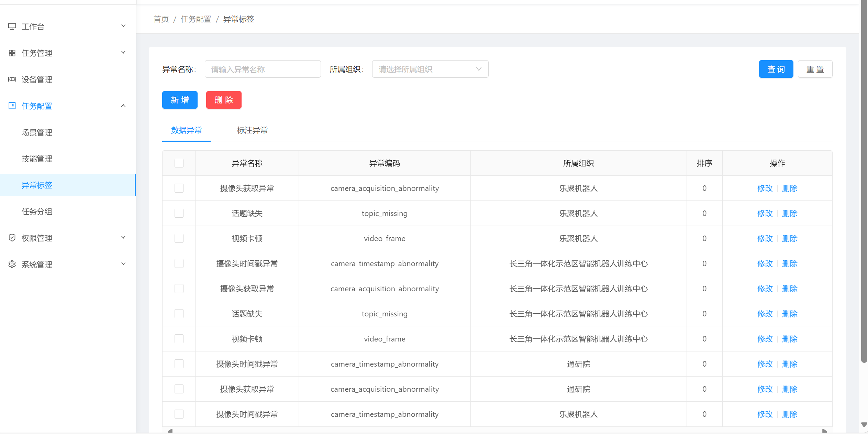
Task: Check the first 话题缺失 row checkbox
Action: pos(179,213)
